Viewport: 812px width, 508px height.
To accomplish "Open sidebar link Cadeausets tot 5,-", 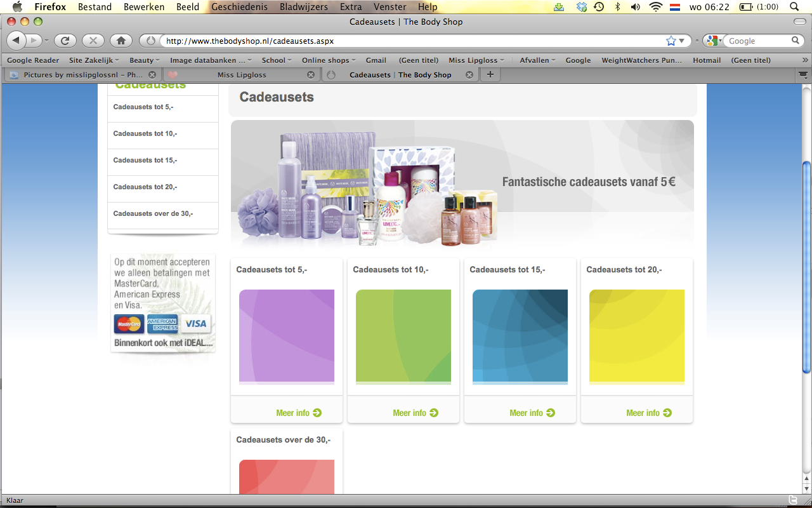I will pos(143,107).
